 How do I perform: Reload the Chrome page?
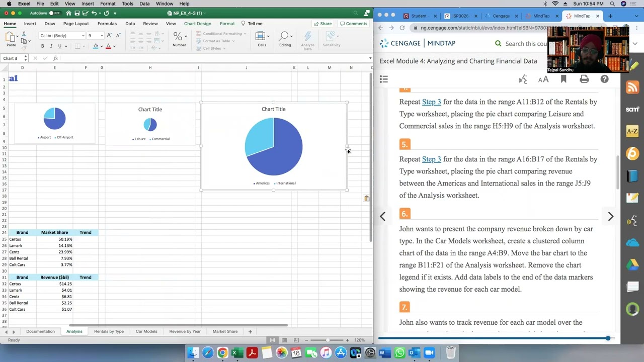pos(402,28)
